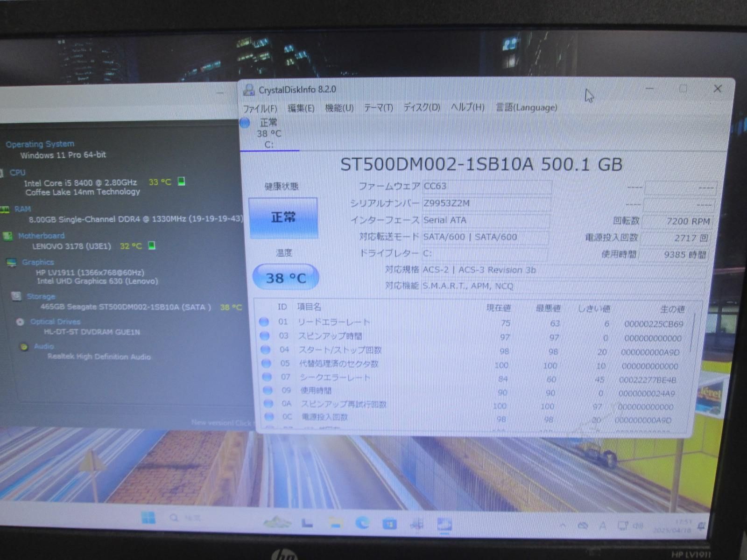Viewport: 747px width, 560px height.
Task: Click status circle of row 0C 電源投入回数
Action: pos(269,417)
